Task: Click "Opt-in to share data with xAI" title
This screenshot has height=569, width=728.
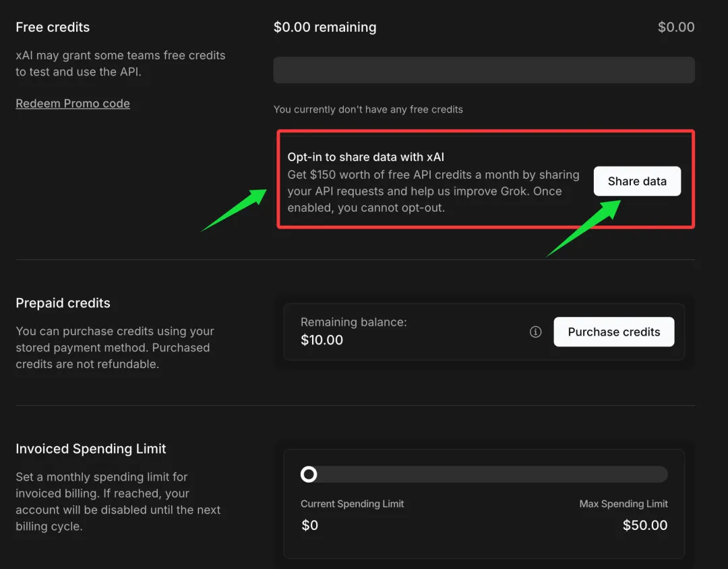Action: (366, 157)
